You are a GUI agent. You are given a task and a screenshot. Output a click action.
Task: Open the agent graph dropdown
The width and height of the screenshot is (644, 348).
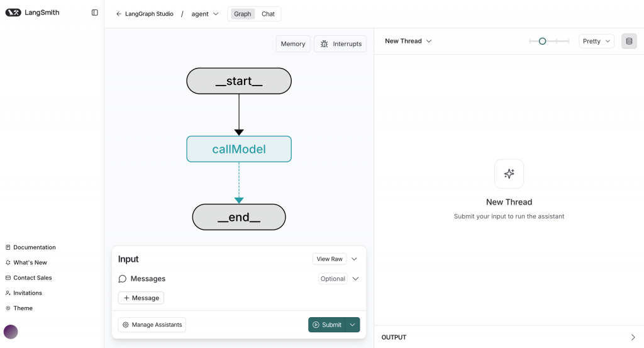204,14
